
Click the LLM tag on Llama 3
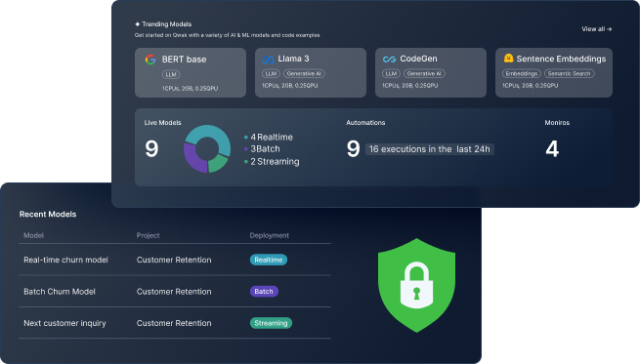point(271,74)
